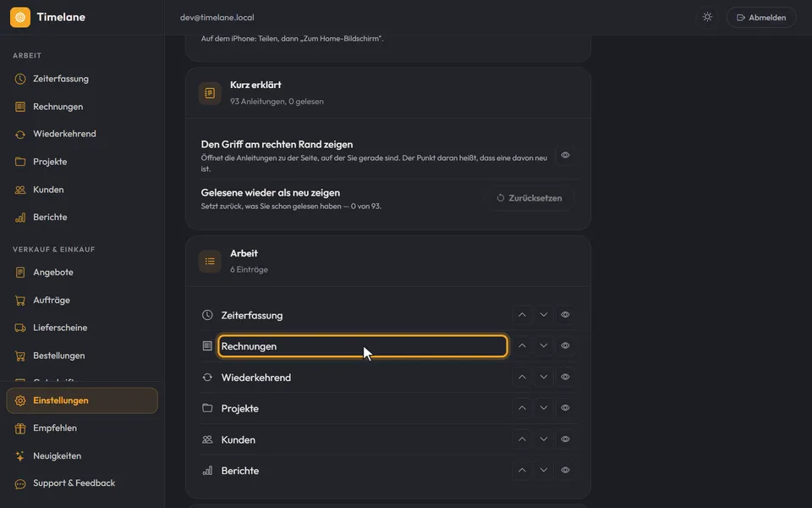
Task: Click the Wiederkehrend entry name in list
Action: coord(255,378)
